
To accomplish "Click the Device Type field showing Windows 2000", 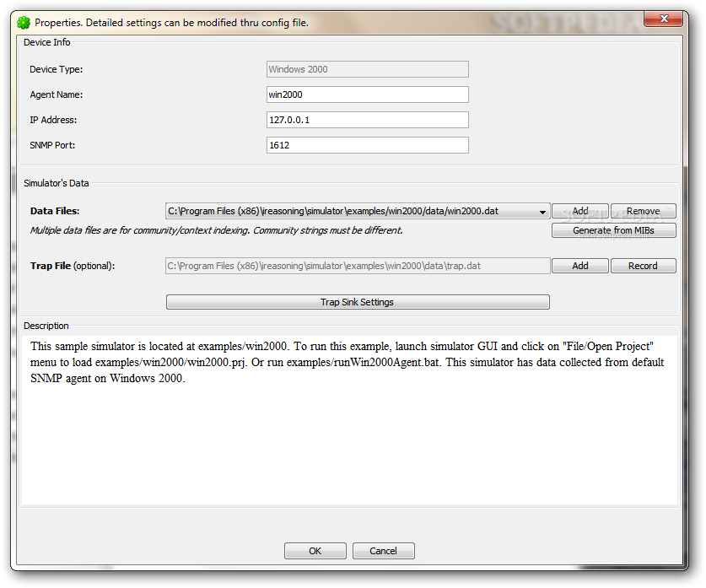I will click(x=368, y=69).
